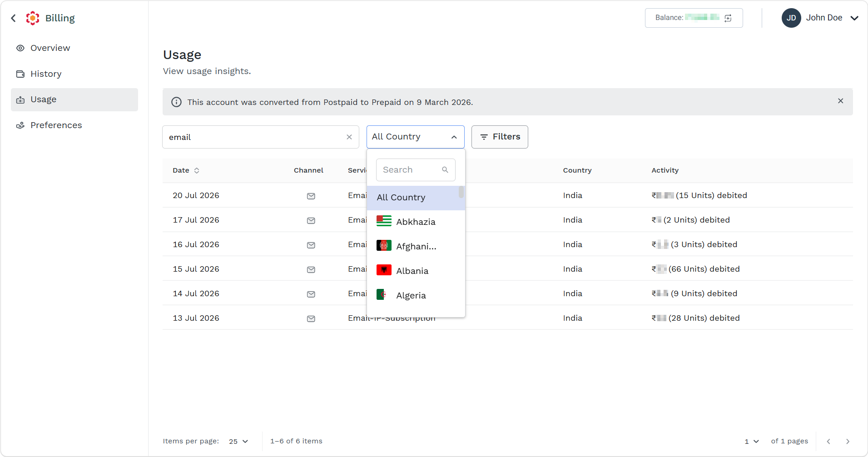Click the email icon for 15 Jul 2026
The height and width of the screenshot is (457, 868).
coord(311,270)
